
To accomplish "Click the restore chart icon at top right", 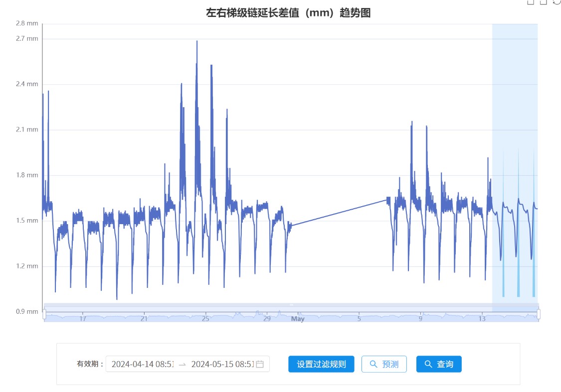I will pos(557,1).
